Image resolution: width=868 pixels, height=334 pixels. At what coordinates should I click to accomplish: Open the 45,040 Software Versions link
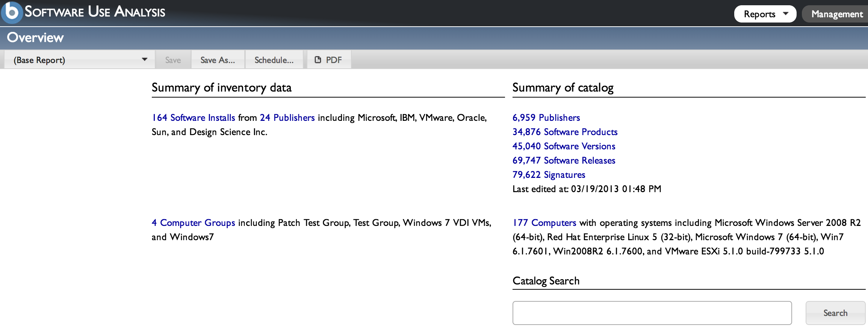click(x=564, y=146)
